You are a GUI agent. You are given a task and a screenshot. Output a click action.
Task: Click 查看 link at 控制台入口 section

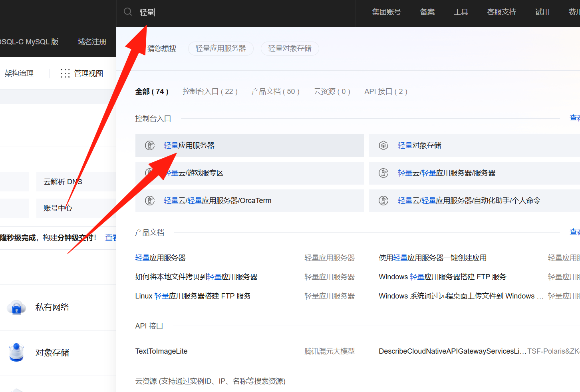[x=575, y=118]
